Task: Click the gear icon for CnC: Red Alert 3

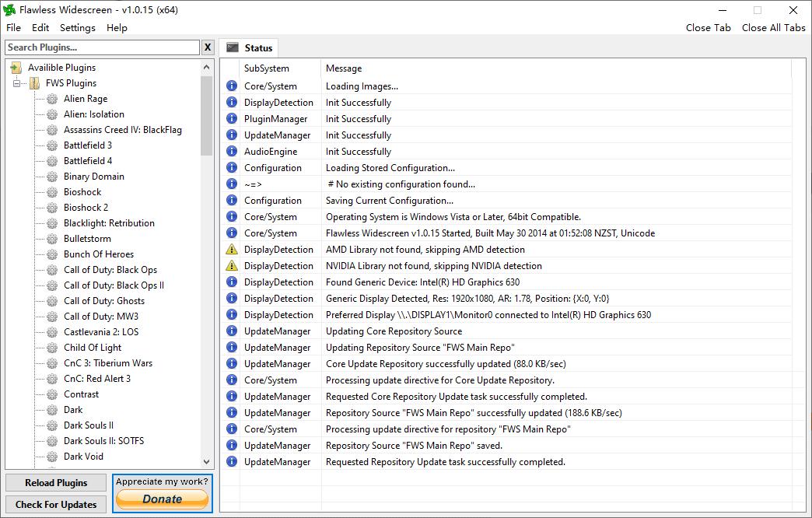Action: point(52,379)
